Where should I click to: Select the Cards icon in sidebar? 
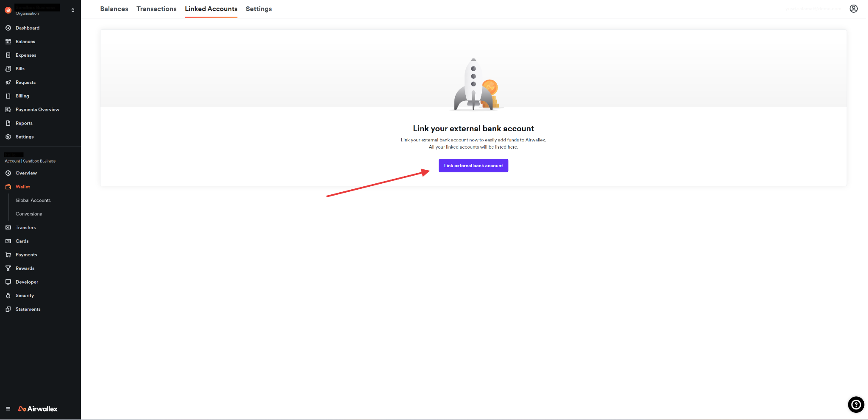pos(8,241)
